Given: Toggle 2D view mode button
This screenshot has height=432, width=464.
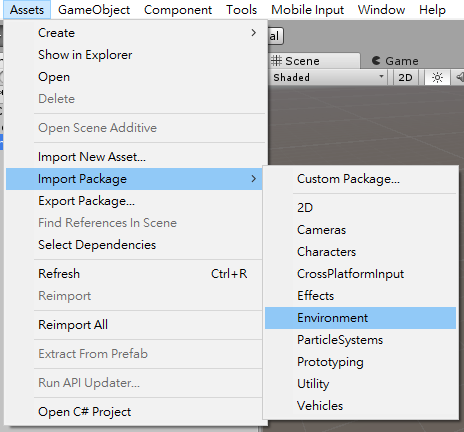Looking at the screenshot, I should pyautogui.click(x=405, y=77).
